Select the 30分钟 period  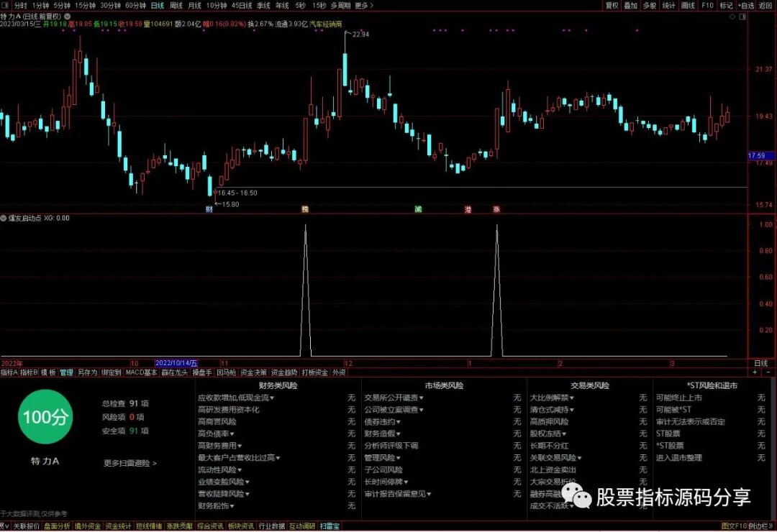coord(111,6)
